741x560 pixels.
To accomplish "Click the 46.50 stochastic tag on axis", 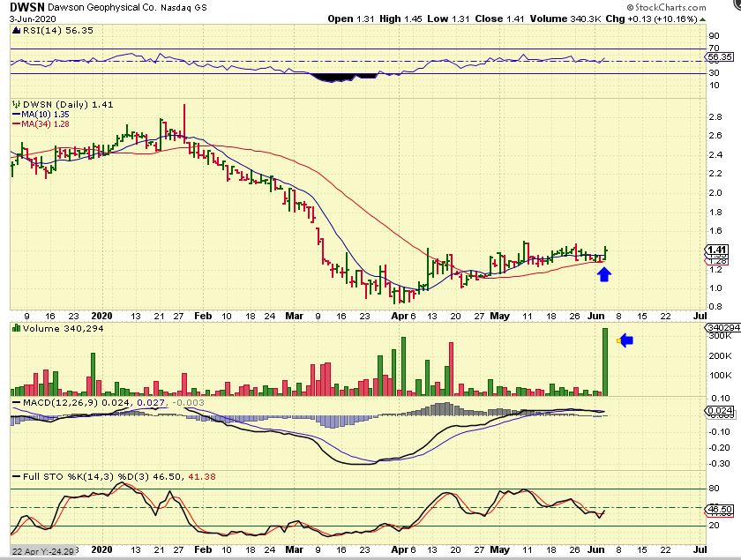I will 720,510.
